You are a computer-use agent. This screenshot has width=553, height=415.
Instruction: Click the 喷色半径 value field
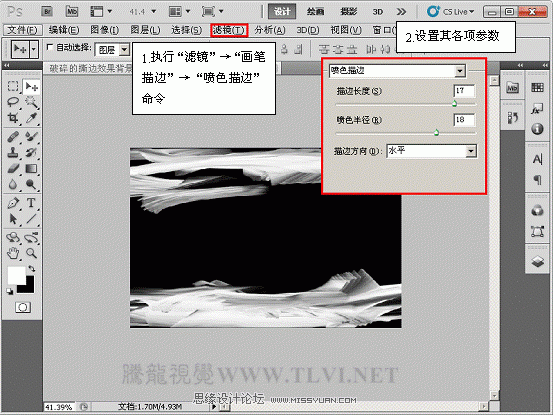coord(464,120)
